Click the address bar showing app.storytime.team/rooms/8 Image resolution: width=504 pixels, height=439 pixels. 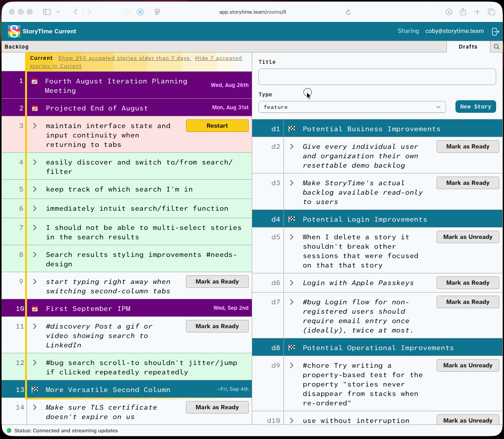(253, 12)
